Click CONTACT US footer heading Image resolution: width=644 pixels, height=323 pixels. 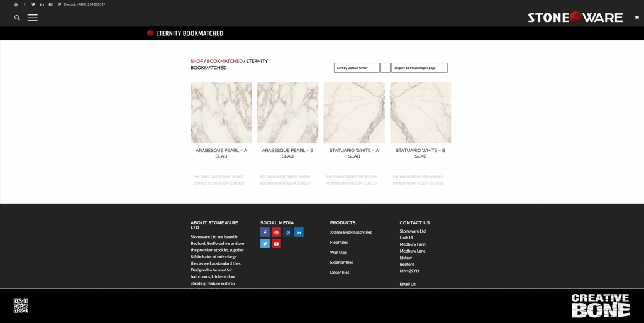(x=414, y=223)
